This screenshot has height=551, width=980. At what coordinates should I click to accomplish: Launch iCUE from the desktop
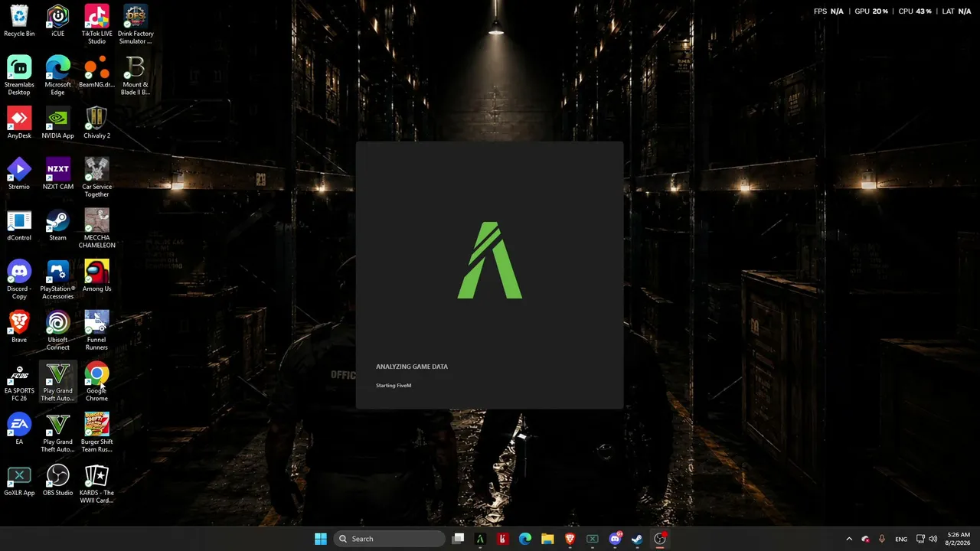58,21
